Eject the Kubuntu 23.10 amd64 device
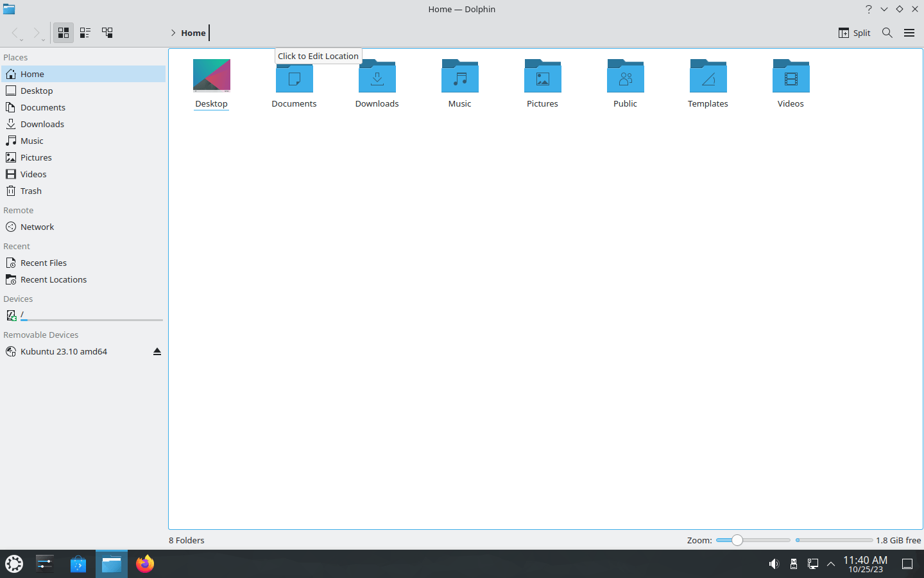The width and height of the screenshot is (924, 578). point(157,352)
